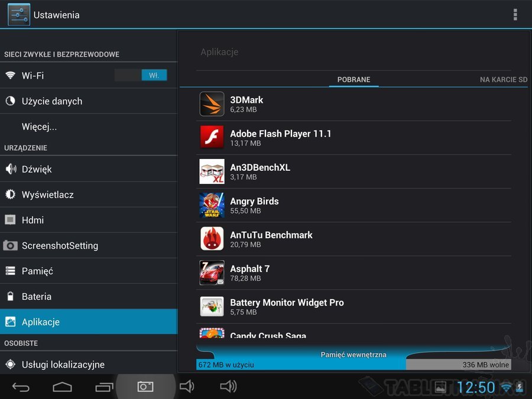Click the Hdmi screen icon
The height and width of the screenshot is (399, 532).
(x=10, y=220)
